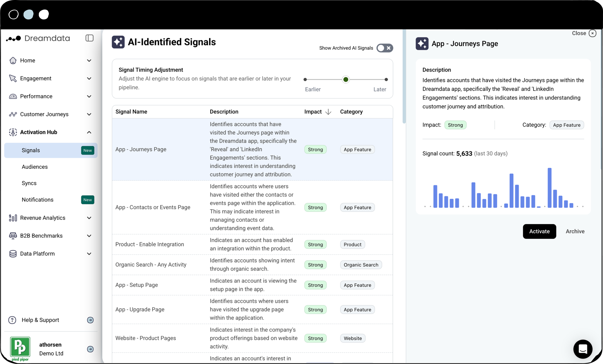603x364 pixels.
Task: Click the Revenue Analytics chart icon
Action: (x=13, y=218)
